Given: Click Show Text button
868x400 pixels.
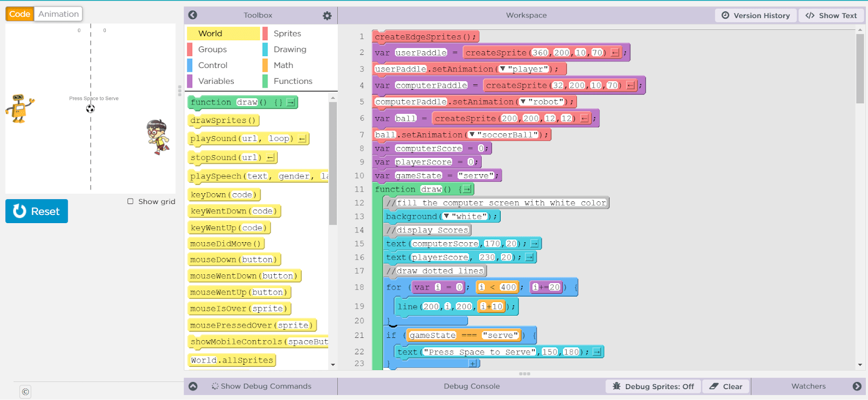Looking at the screenshot, I should pyautogui.click(x=831, y=15).
